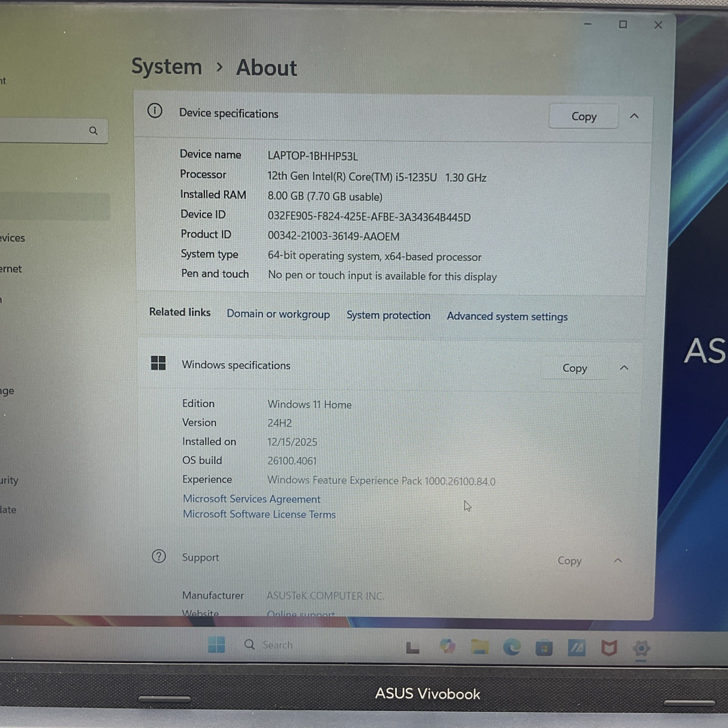Select the installed date 12/15/2025
This screenshot has height=728, width=728.
click(292, 442)
